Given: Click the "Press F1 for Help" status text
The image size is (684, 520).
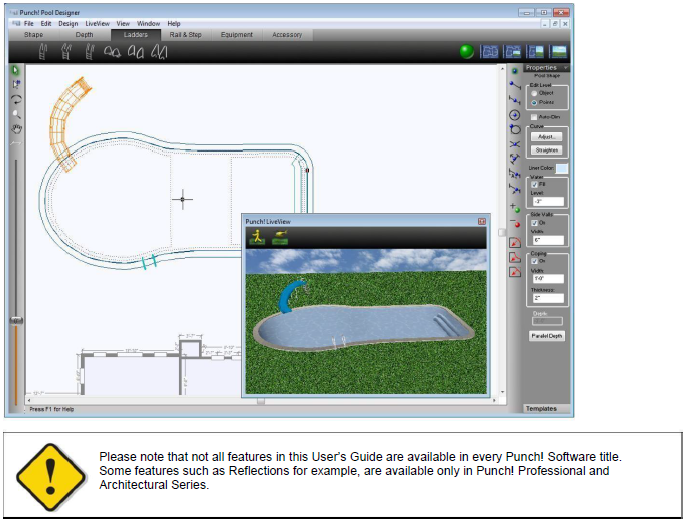Looking at the screenshot, I should tap(51, 409).
